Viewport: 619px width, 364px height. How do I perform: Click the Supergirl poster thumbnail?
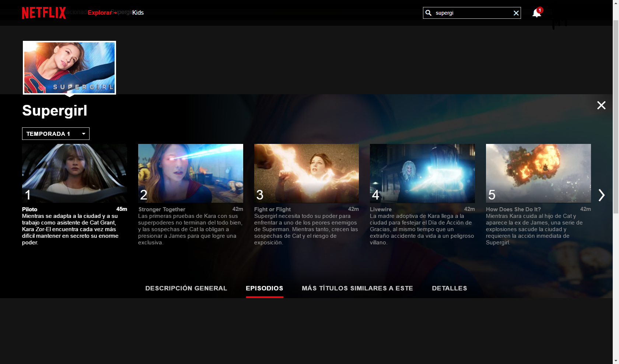69,67
